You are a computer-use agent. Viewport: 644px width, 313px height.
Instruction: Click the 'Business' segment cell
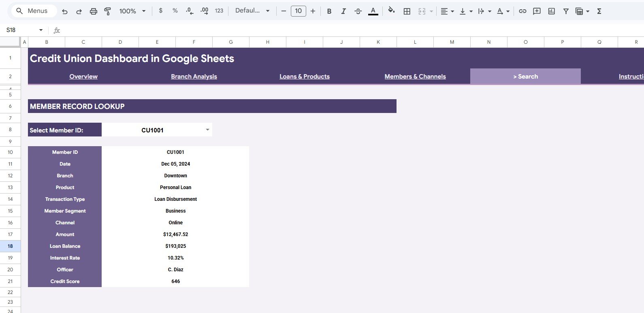pos(175,211)
